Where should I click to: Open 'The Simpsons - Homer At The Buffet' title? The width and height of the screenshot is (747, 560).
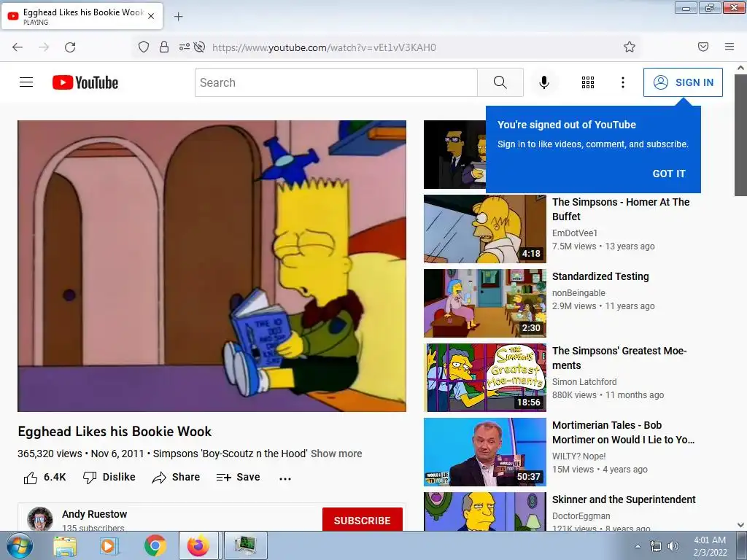point(621,209)
